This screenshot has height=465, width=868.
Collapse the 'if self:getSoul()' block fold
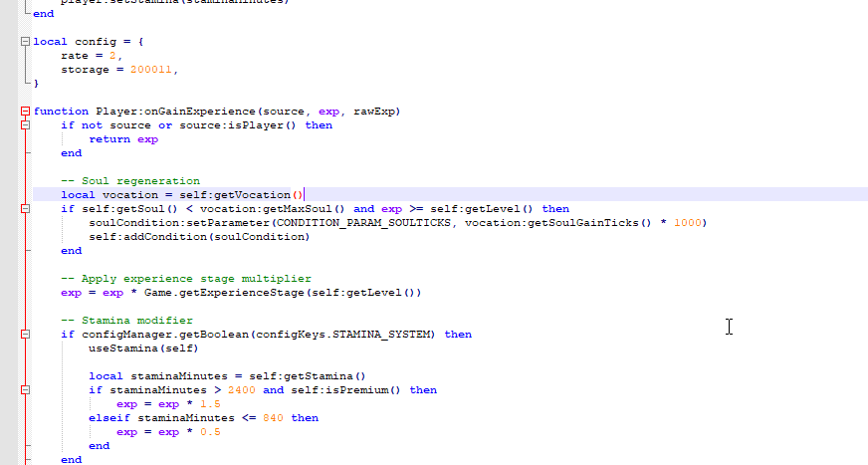pos(25,209)
